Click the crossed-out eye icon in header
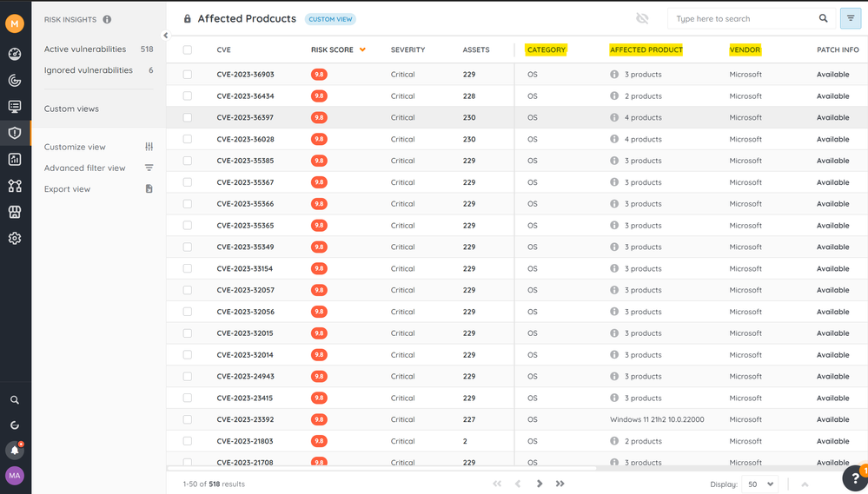Image resolution: width=868 pixels, height=494 pixels. [642, 18]
